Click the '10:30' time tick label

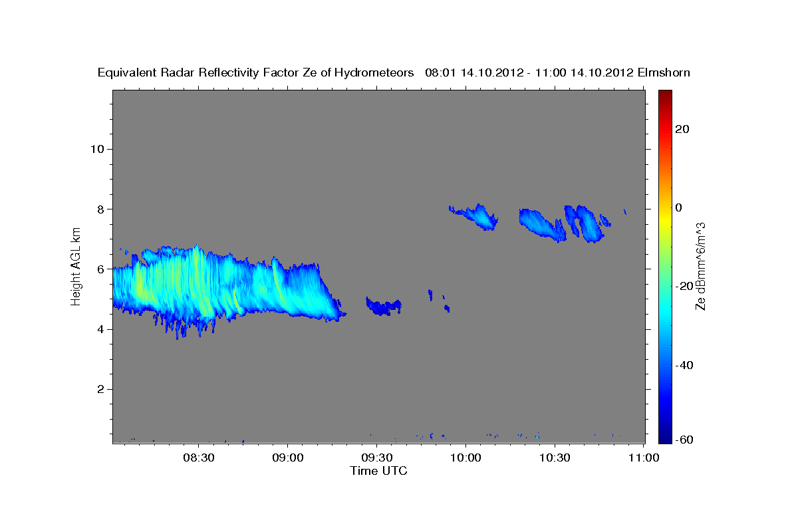pyautogui.click(x=554, y=458)
